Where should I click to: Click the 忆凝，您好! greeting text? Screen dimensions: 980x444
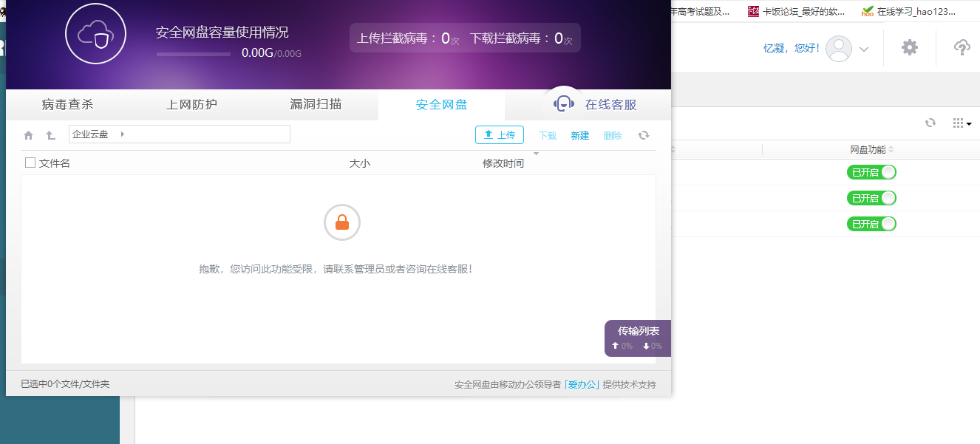(792, 48)
